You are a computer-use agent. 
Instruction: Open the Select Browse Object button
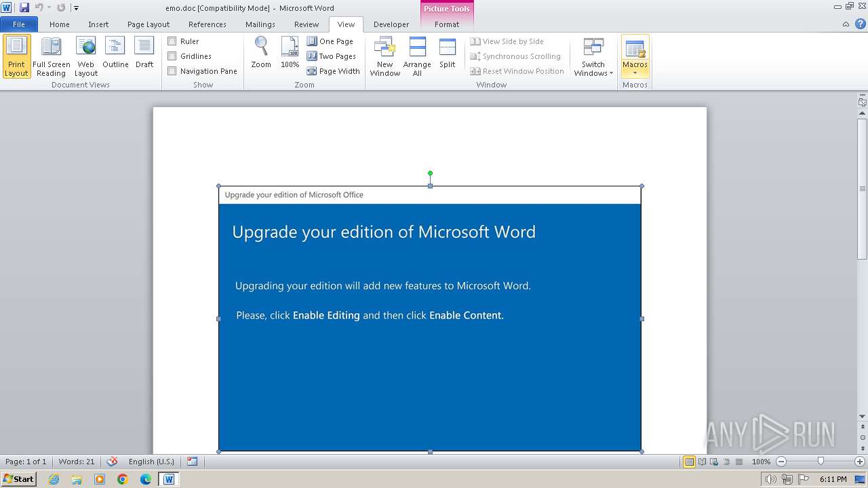coord(863,437)
